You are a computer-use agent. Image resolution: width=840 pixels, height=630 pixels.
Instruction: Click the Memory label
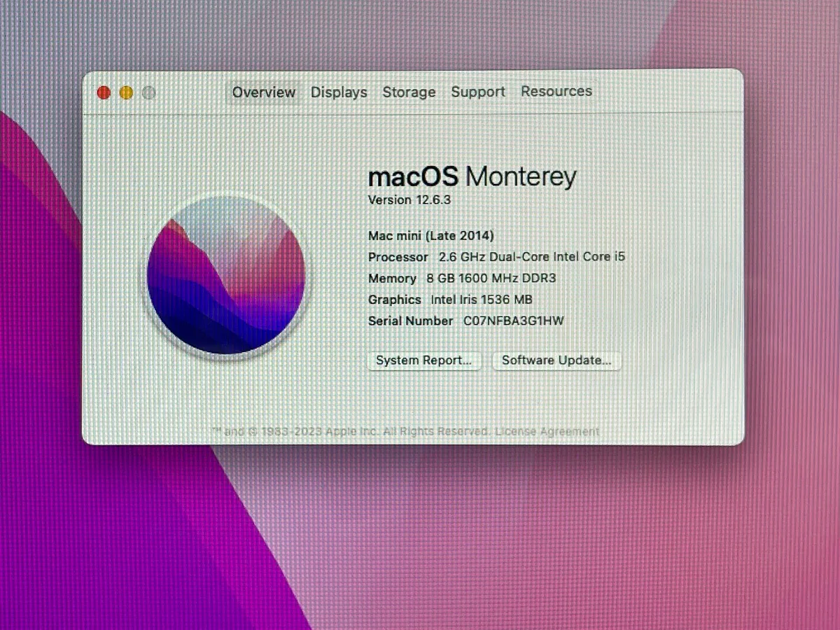point(392,278)
